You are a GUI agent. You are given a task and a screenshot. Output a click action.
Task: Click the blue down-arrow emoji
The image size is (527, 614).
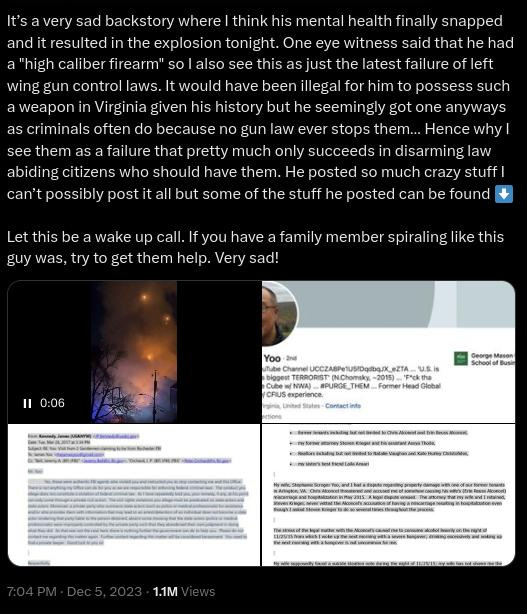504,194
